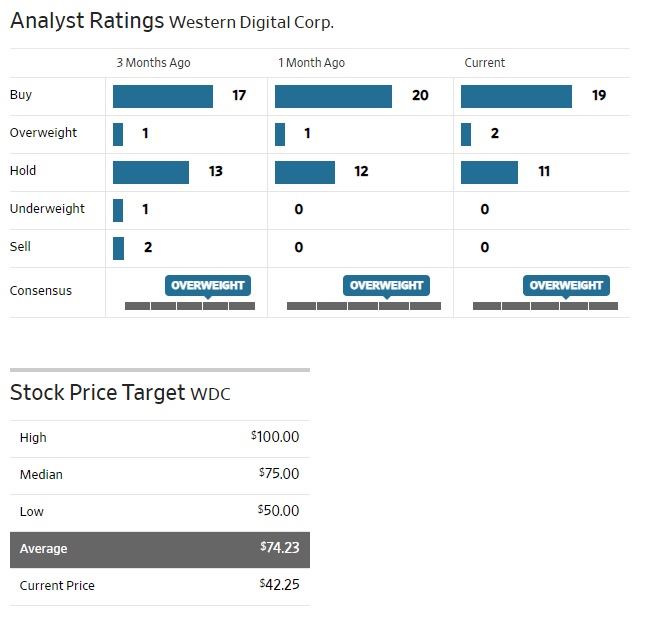Select the Median price target row label
Image resolution: width=672 pixels, height=627 pixels.
click(x=41, y=475)
